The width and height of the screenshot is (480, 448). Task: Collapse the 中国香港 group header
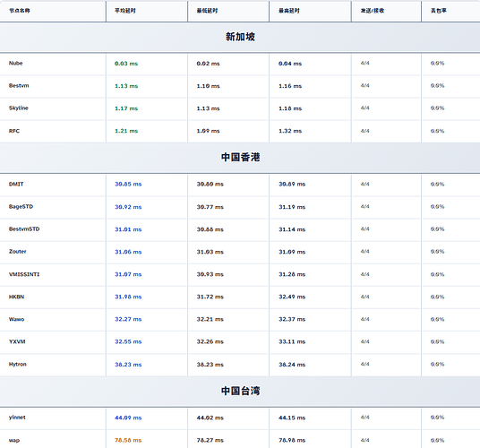tap(240, 158)
